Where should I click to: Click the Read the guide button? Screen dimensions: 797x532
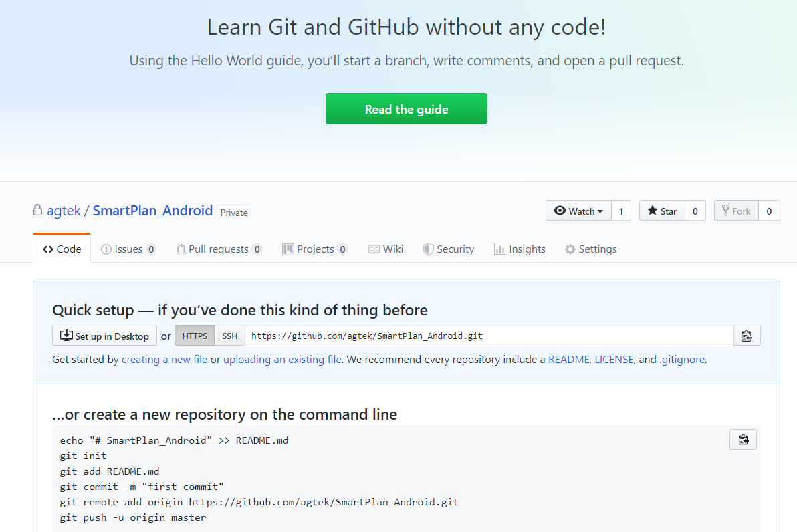[407, 109]
